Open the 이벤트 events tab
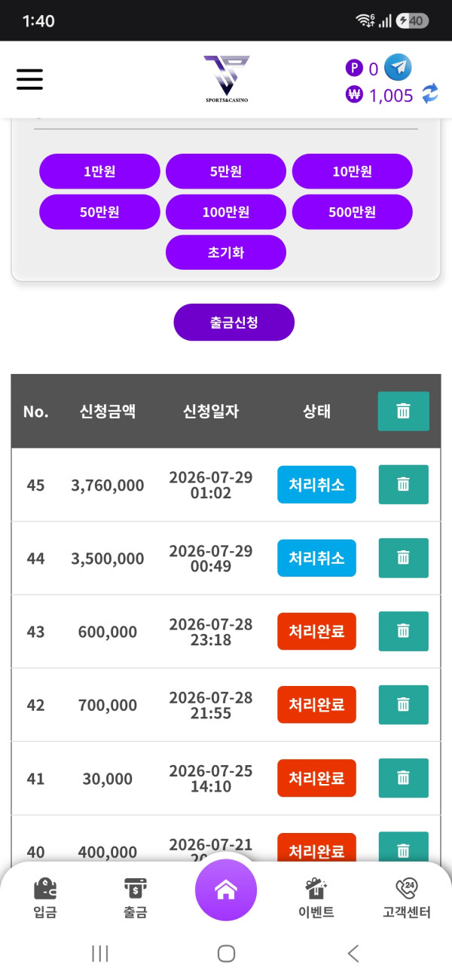Image resolution: width=452 pixels, height=980 pixels. click(x=316, y=898)
